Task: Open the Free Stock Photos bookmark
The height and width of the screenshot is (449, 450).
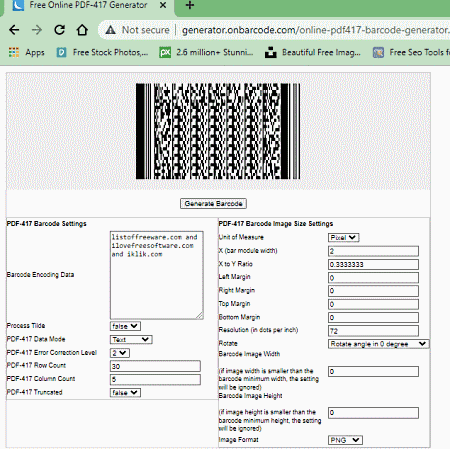Action: [102, 52]
